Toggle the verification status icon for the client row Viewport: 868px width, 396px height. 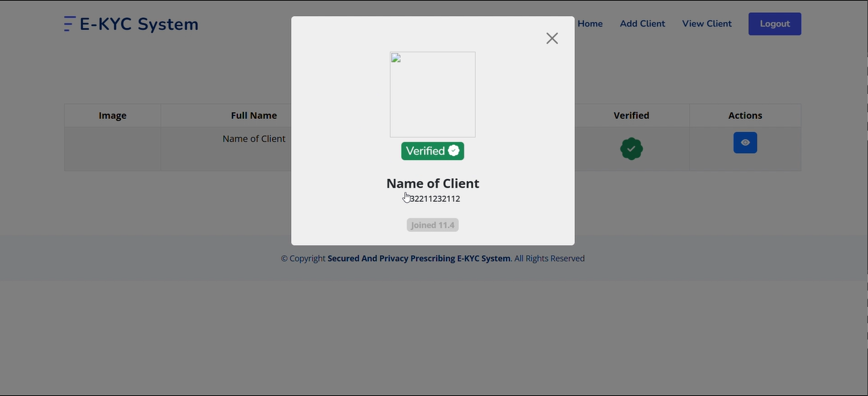[631, 148]
